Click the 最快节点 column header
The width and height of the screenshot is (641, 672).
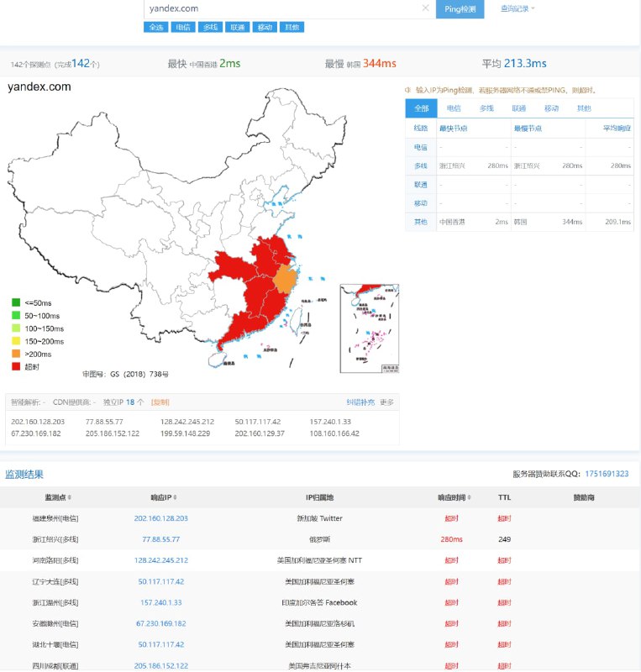pyautogui.click(x=453, y=129)
